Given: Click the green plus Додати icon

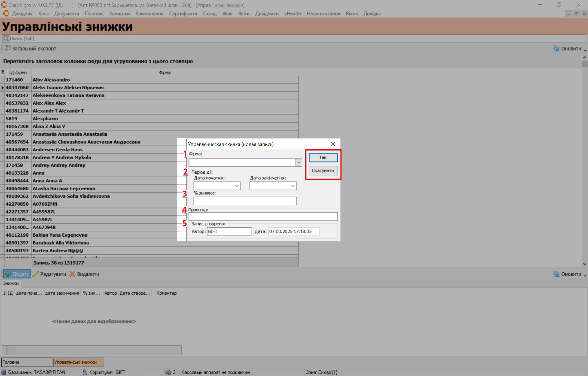Looking at the screenshot, I should 8,274.
